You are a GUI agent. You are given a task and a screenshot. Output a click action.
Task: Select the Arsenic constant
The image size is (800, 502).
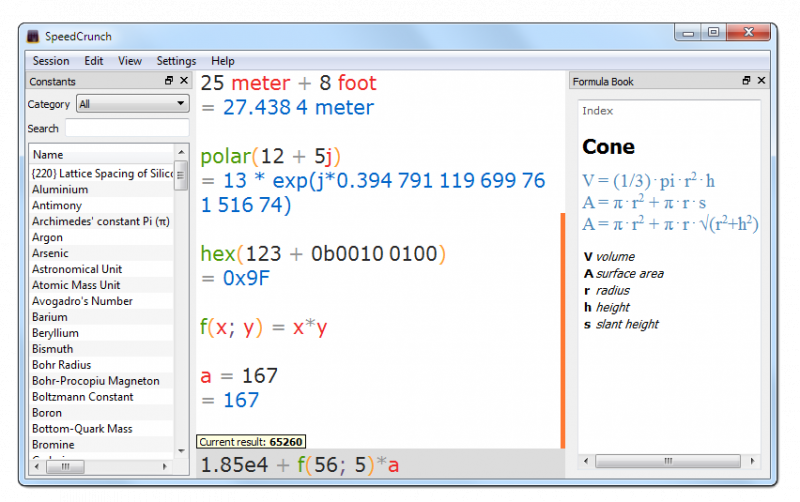[102, 253]
